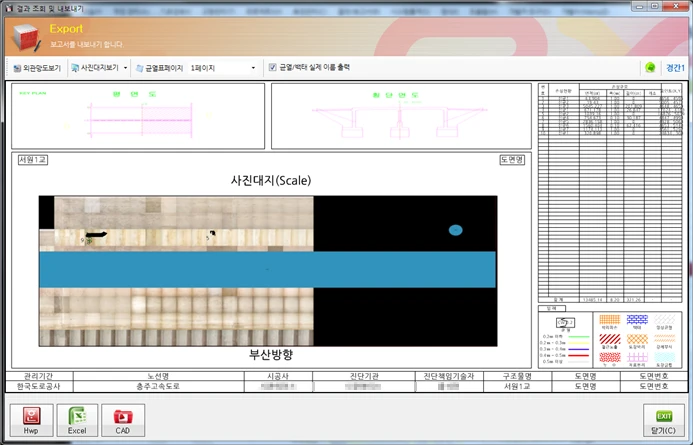Click the 부산방향 direction label

271,354
